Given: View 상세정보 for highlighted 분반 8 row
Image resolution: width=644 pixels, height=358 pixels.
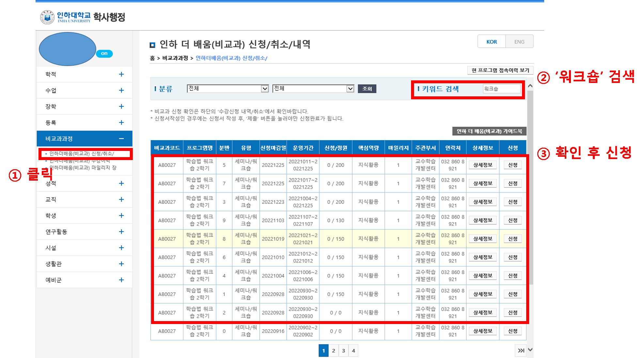Looking at the screenshot, I should point(483,239).
